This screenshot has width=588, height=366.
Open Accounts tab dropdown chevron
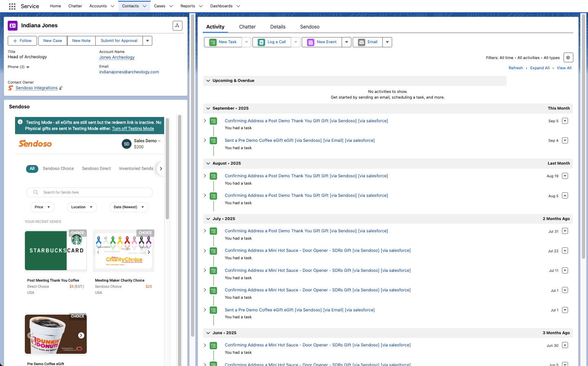click(112, 6)
